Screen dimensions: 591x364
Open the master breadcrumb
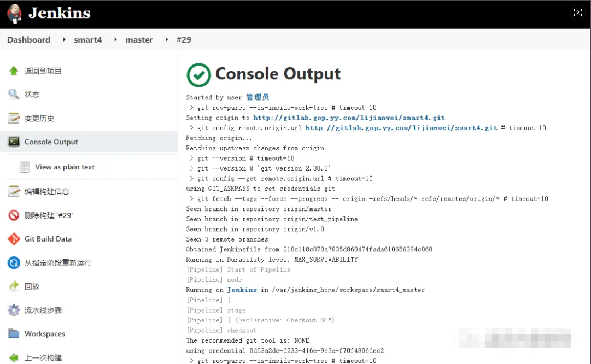[139, 39]
